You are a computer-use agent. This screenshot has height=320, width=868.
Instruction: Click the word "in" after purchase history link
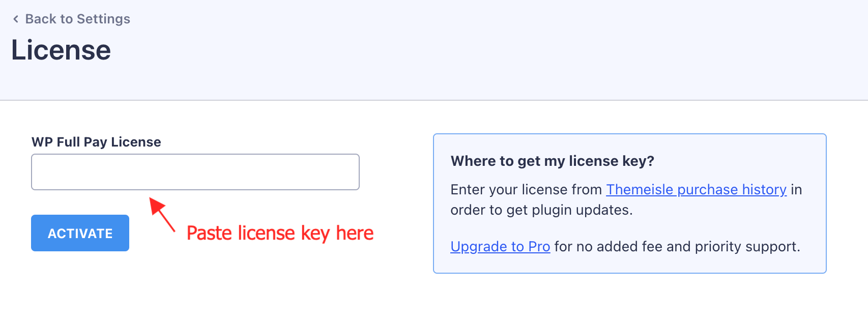796,190
